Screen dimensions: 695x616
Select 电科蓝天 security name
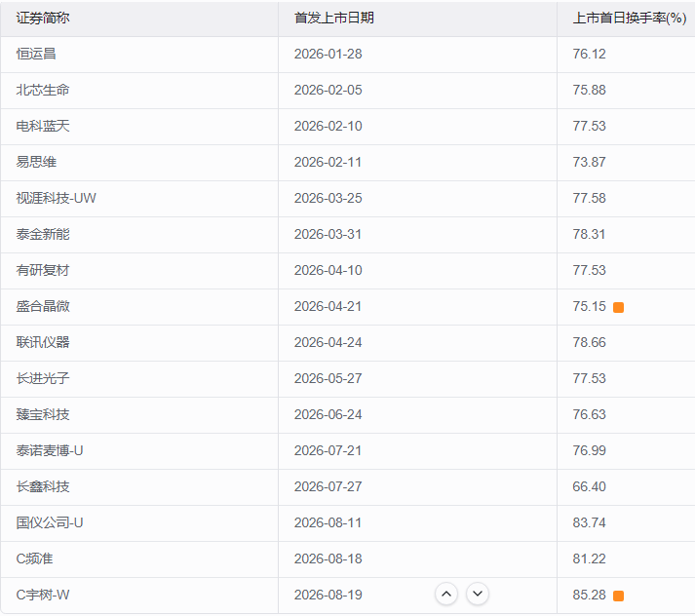(43, 126)
